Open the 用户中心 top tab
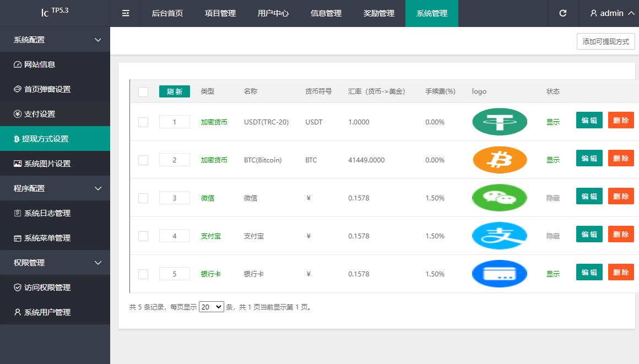 point(273,13)
